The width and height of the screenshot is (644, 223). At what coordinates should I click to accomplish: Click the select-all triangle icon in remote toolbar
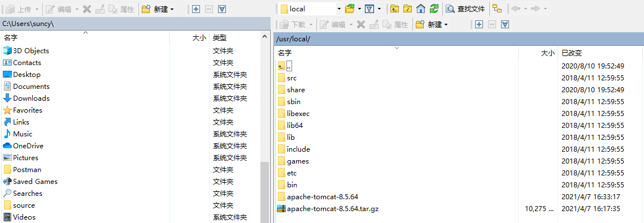505,25
